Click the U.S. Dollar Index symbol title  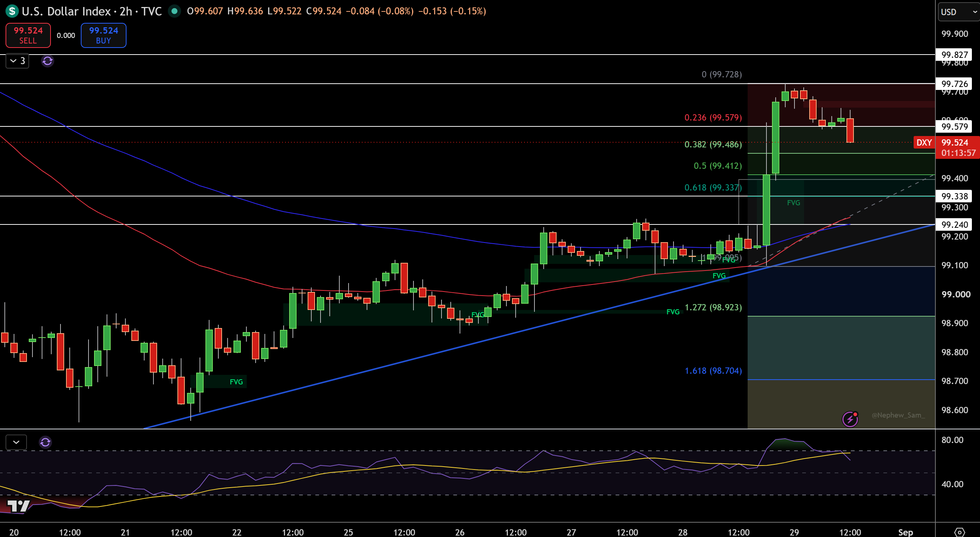tap(92, 11)
